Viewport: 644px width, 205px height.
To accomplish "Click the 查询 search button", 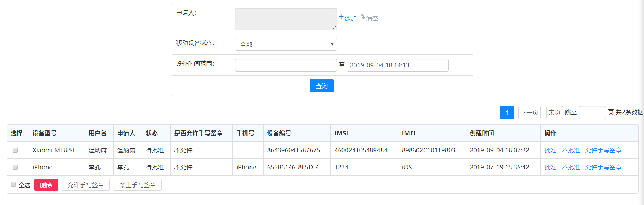I will click(x=321, y=86).
